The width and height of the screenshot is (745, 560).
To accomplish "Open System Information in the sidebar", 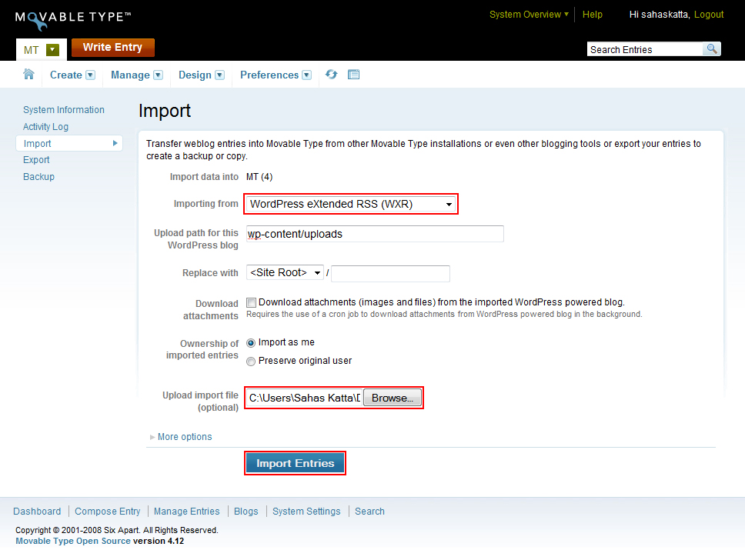I will click(64, 110).
